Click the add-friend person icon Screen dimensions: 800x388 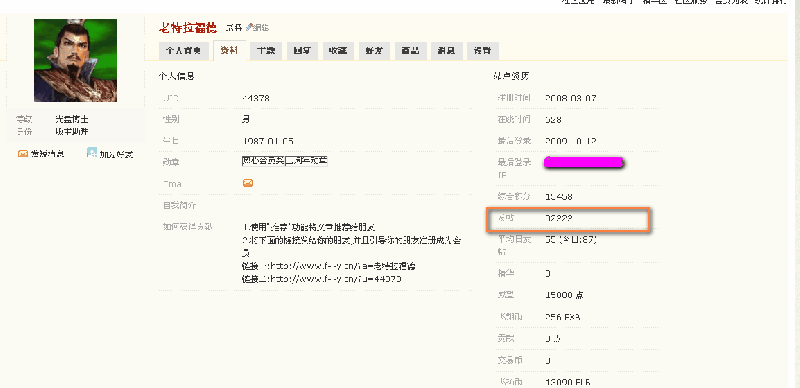click(x=92, y=152)
